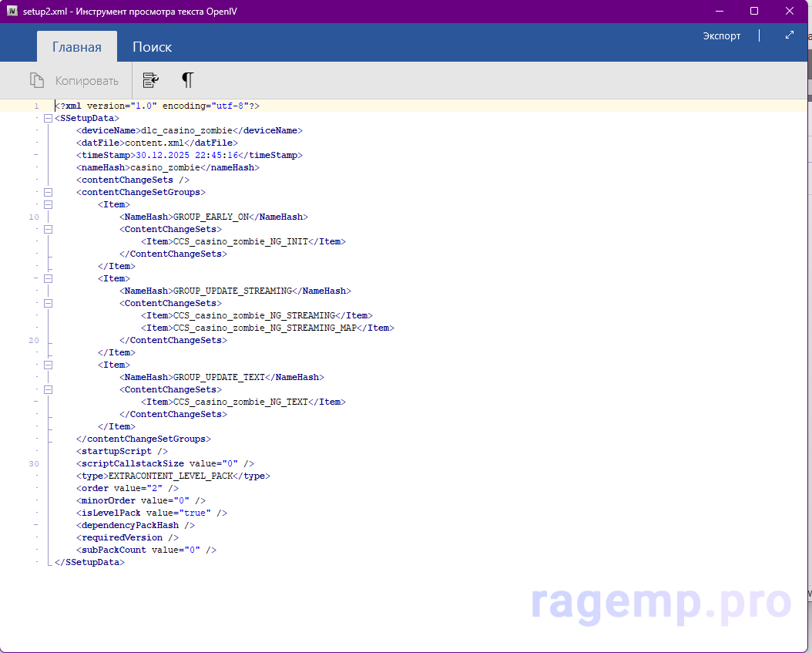
Task: Fold ContentChangeSets under GROUP_UPDATE_TEXT
Action: 48,389
